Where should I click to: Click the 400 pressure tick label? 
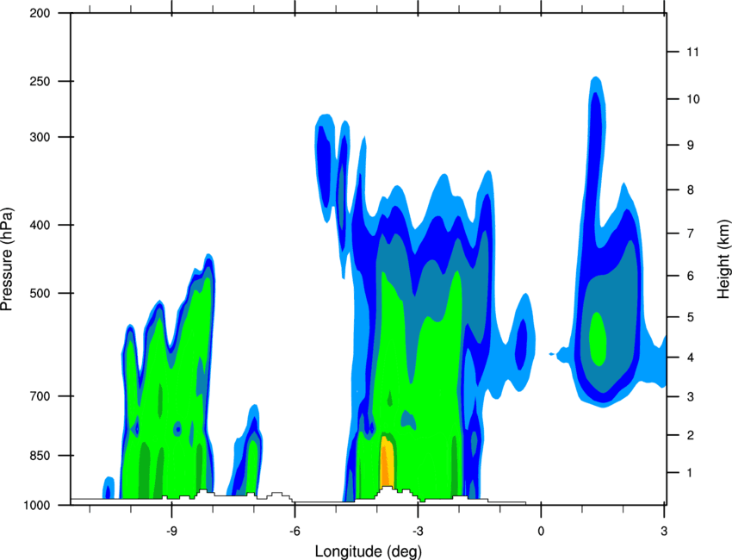coord(40,225)
